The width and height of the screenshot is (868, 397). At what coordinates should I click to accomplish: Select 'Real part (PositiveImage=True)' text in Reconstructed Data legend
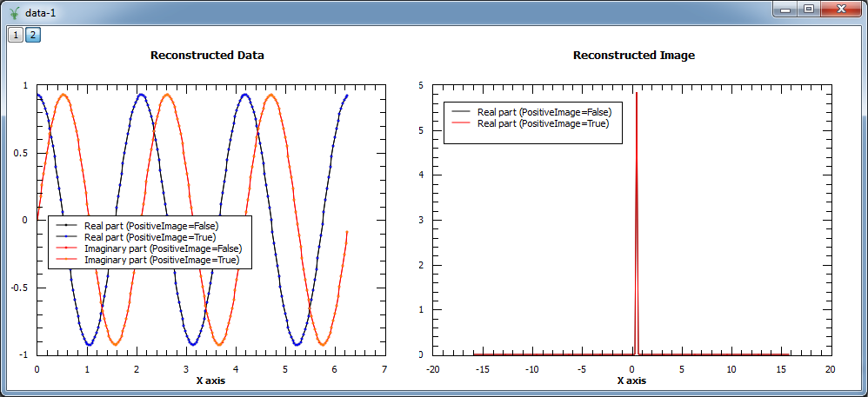(x=150, y=237)
